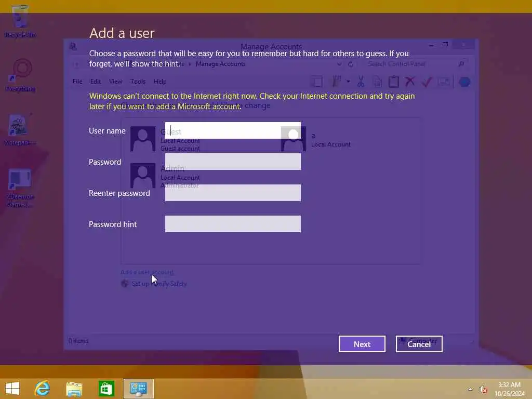Image resolution: width=532 pixels, height=399 pixels.
Task: Open View menu in Manage Accounts
Action: coord(115,82)
